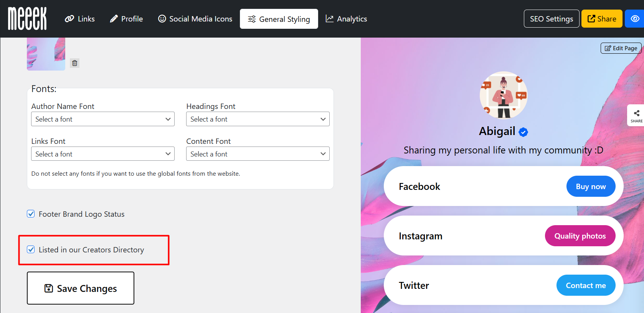Expand the Headings Font dropdown
Image resolution: width=644 pixels, height=313 pixels.
[258, 119]
